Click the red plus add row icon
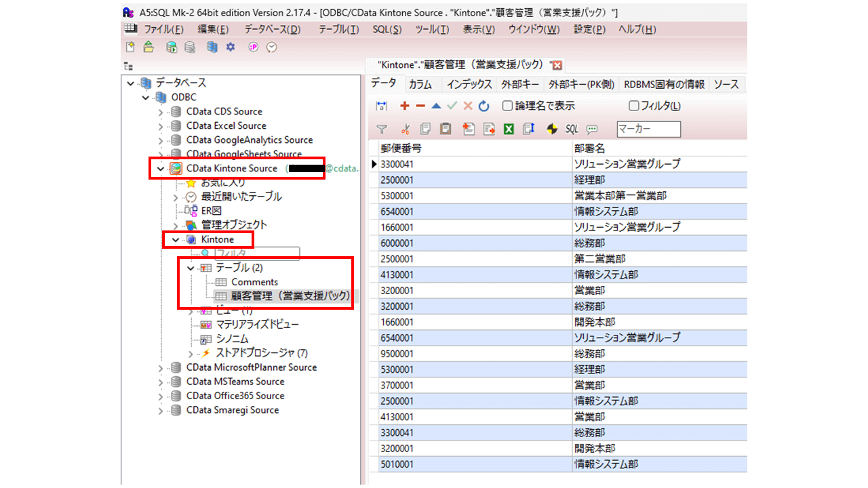This screenshot has width=868, height=488. pyautogui.click(x=405, y=106)
